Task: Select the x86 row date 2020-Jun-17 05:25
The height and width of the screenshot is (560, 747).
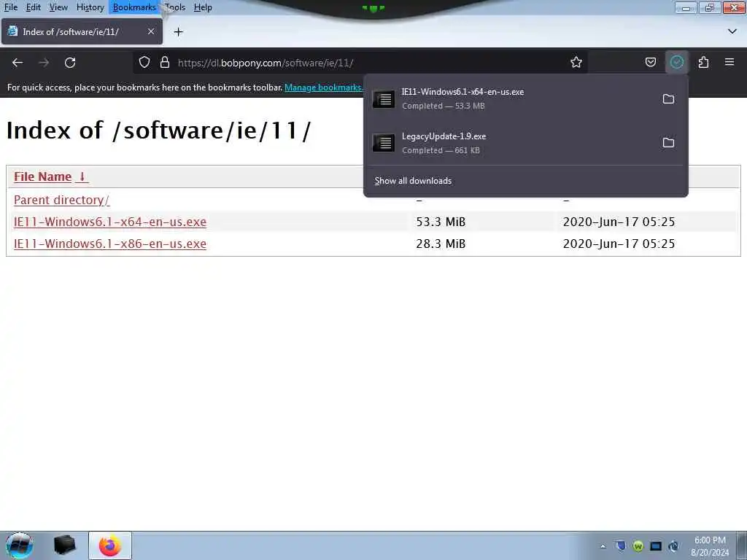Action: click(619, 244)
